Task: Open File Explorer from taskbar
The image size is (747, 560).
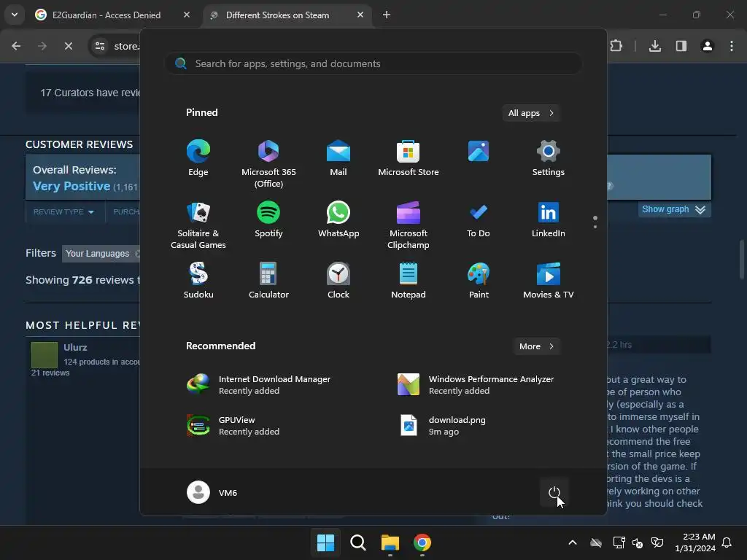Action: point(390,542)
